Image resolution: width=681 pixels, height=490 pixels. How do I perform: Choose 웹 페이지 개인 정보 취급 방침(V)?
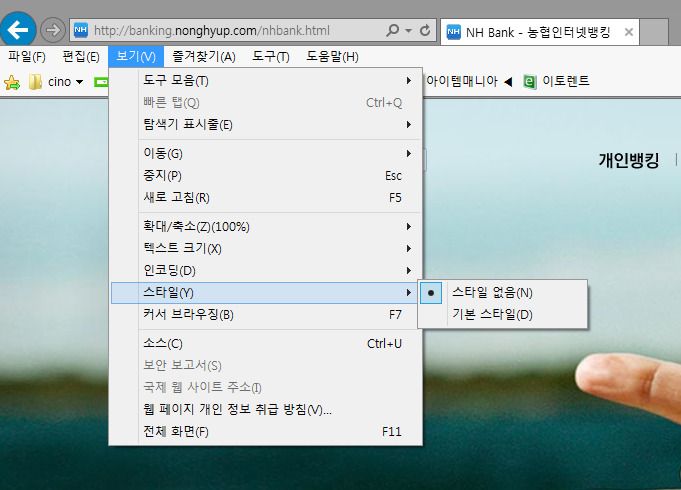click(266, 409)
